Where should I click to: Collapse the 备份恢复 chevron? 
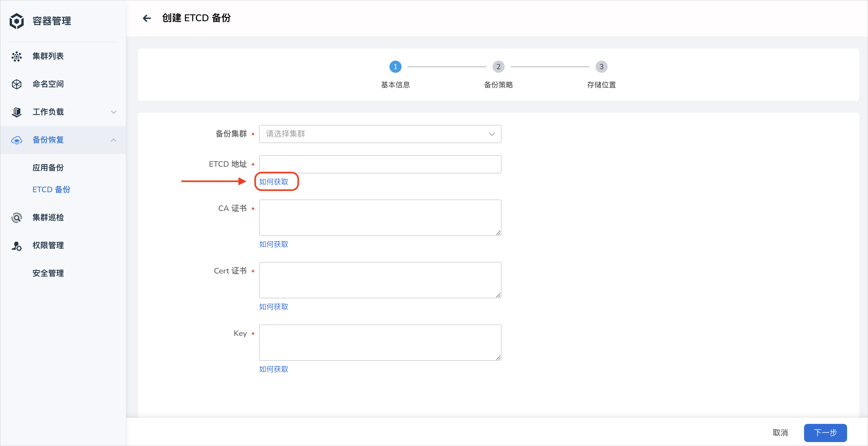(114, 140)
